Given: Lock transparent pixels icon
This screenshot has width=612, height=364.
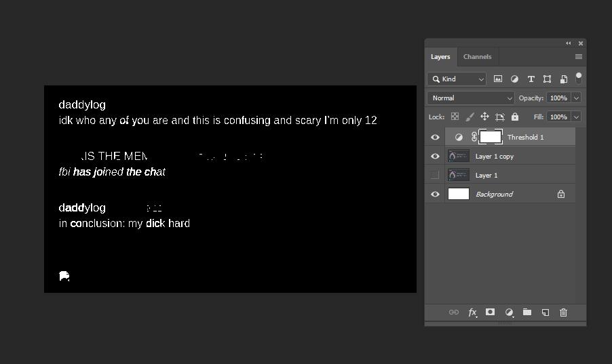Looking at the screenshot, I should coord(455,117).
